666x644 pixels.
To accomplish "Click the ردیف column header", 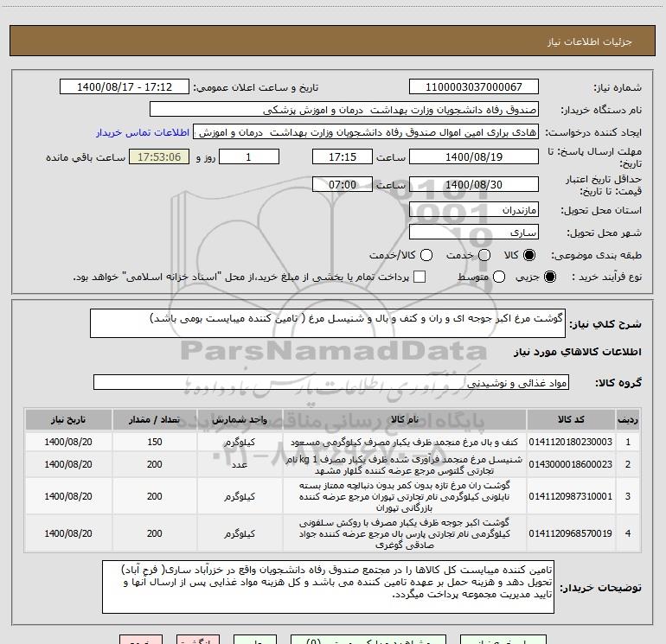I will [628, 419].
